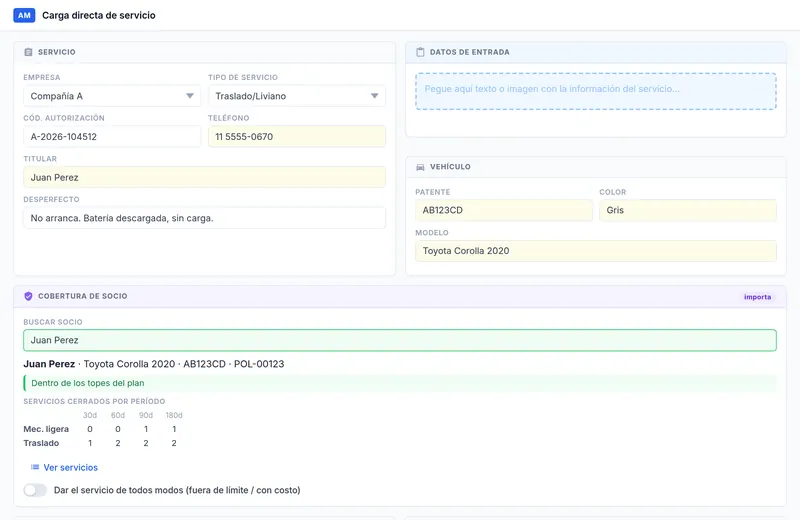800x520 pixels.
Task: Focus the Cód. autorización field
Action: [112, 137]
